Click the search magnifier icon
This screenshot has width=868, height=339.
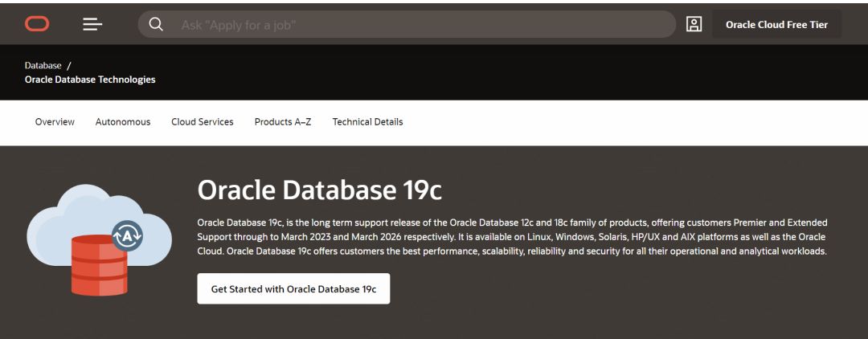(156, 24)
